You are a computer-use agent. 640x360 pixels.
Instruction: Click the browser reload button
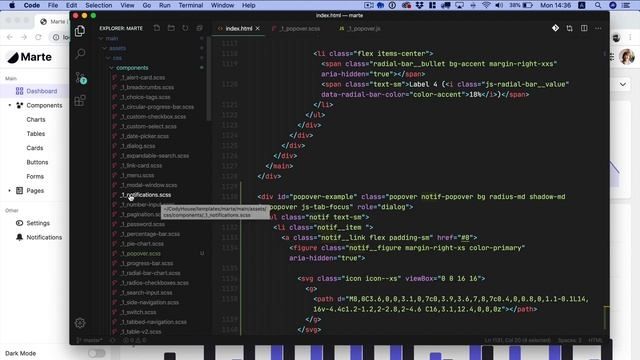[38, 37]
